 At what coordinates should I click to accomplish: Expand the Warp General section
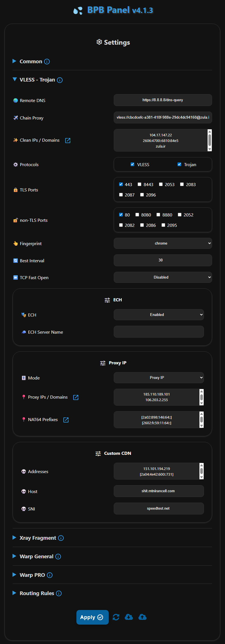coord(14,556)
